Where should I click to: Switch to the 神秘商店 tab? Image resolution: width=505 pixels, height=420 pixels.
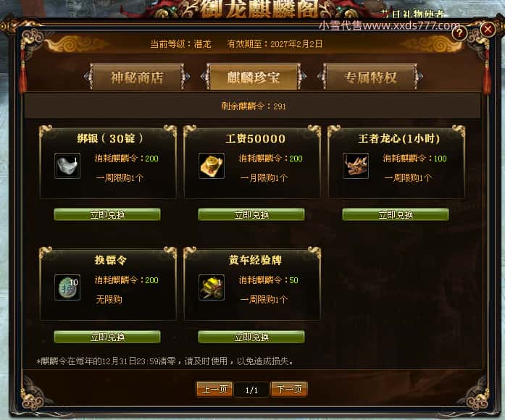[x=137, y=77]
